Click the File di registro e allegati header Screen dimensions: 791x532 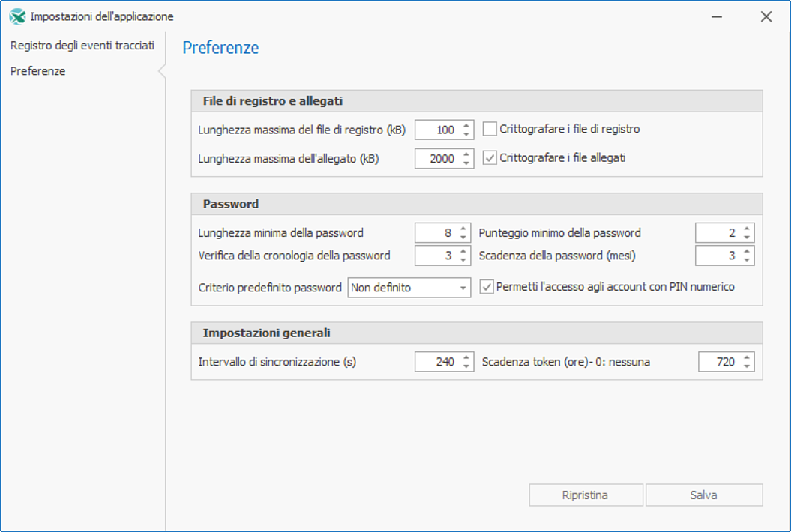point(477,101)
